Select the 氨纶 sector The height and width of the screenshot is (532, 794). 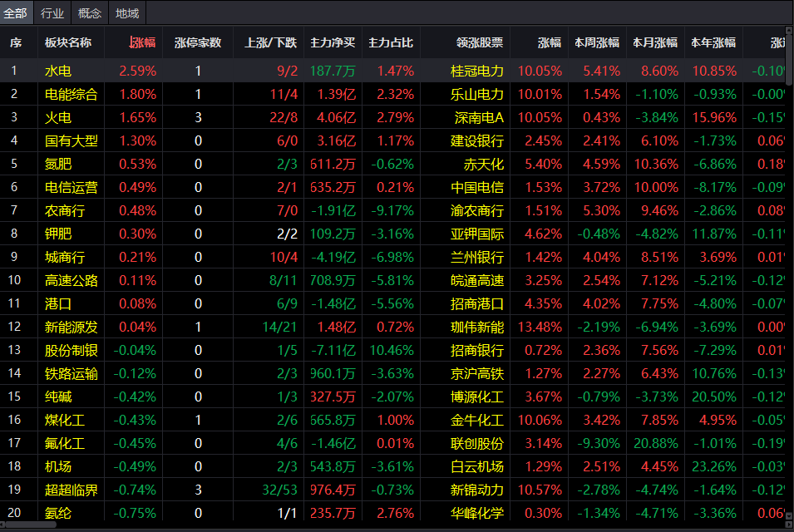pos(57,513)
